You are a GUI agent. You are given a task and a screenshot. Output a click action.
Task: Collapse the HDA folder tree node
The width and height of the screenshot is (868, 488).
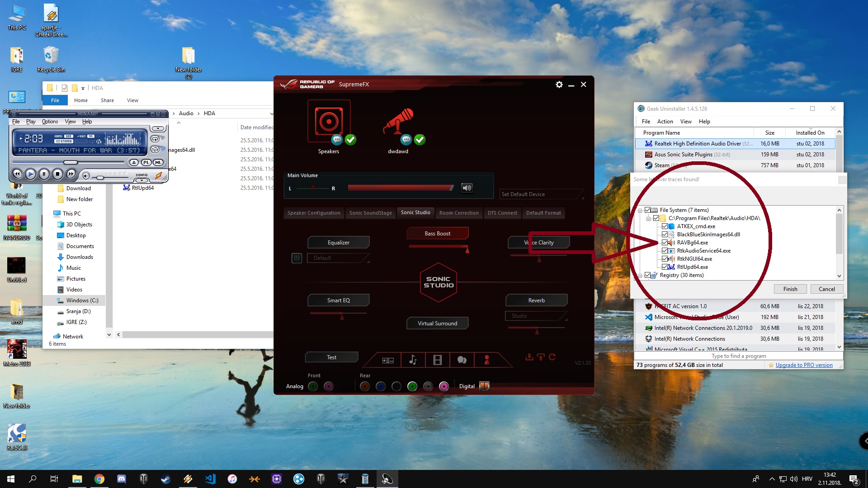pyautogui.click(x=648, y=219)
